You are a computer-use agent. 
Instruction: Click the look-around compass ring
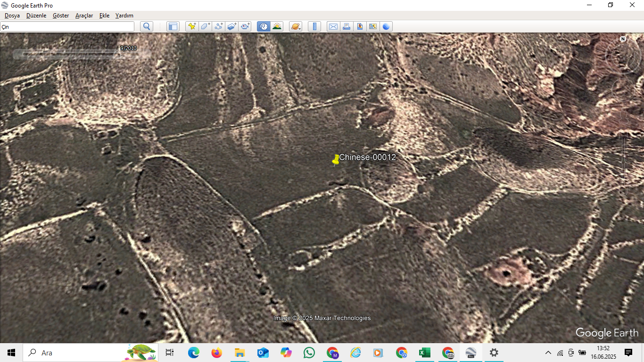(x=623, y=57)
